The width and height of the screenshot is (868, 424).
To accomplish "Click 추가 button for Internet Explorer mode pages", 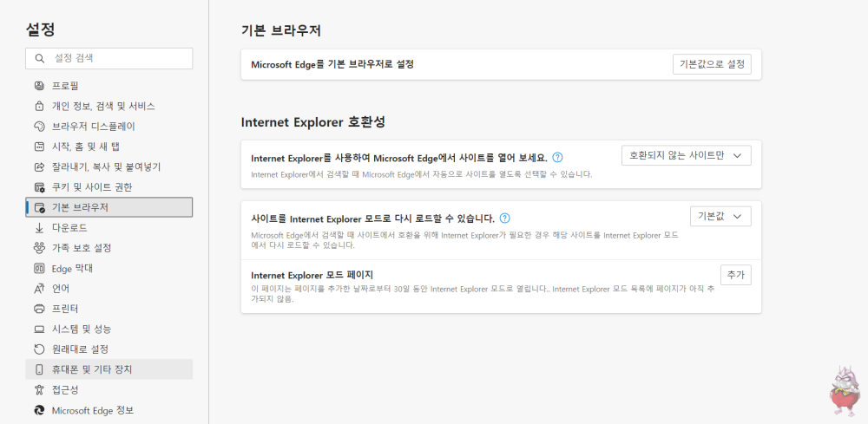I will [x=736, y=275].
